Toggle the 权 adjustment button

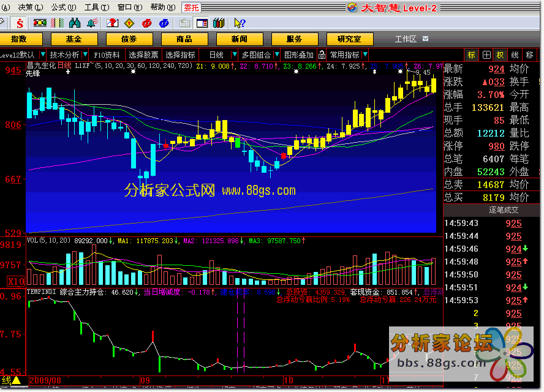tap(500, 55)
